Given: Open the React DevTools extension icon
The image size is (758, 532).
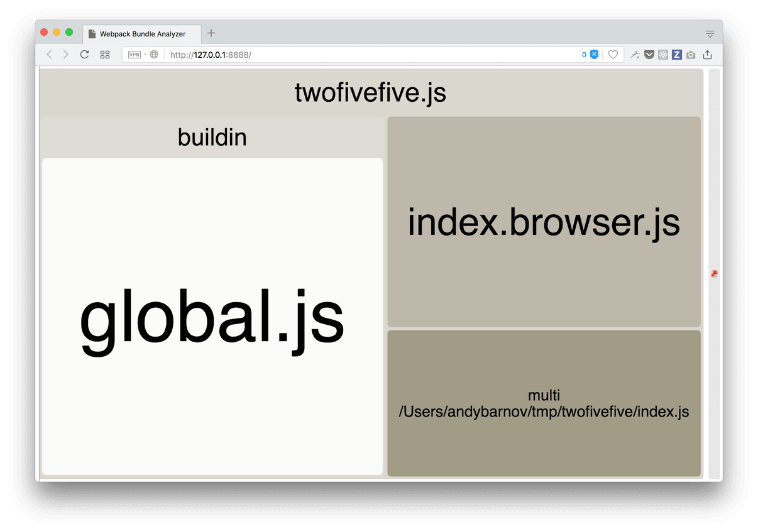Looking at the screenshot, I should coord(663,55).
